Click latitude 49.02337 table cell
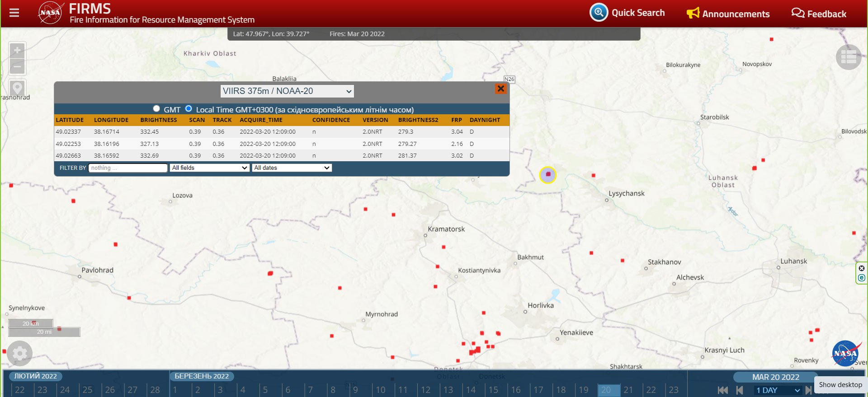868x397 pixels. coord(68,132)
